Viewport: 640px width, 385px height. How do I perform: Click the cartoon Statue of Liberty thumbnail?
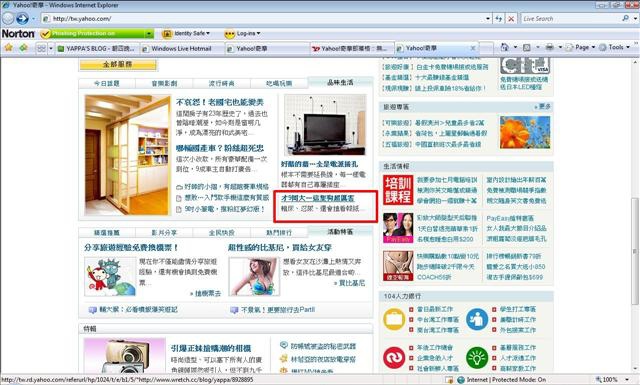tap(110, 276)
